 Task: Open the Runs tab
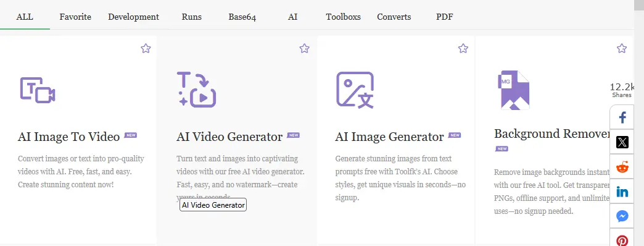point(192,17)
